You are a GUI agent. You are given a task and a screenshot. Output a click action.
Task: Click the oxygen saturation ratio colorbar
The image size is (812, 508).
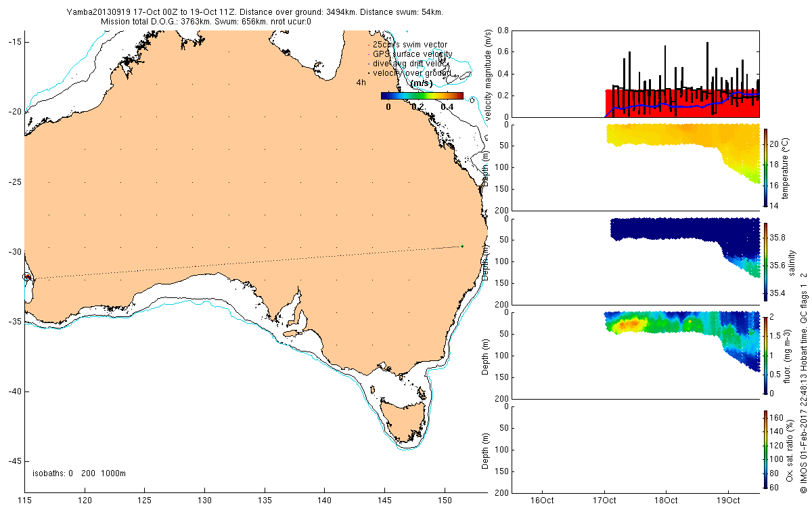pyautogui.click(x=765, y=450)
